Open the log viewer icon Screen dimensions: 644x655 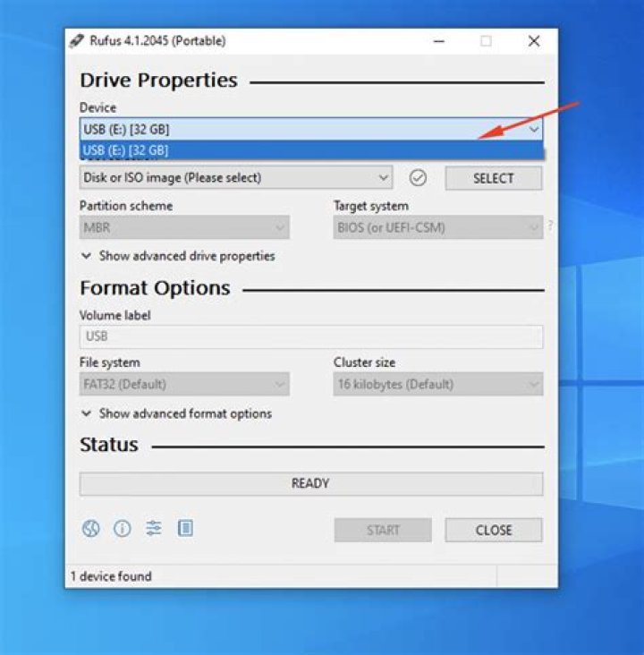(185, 529)
